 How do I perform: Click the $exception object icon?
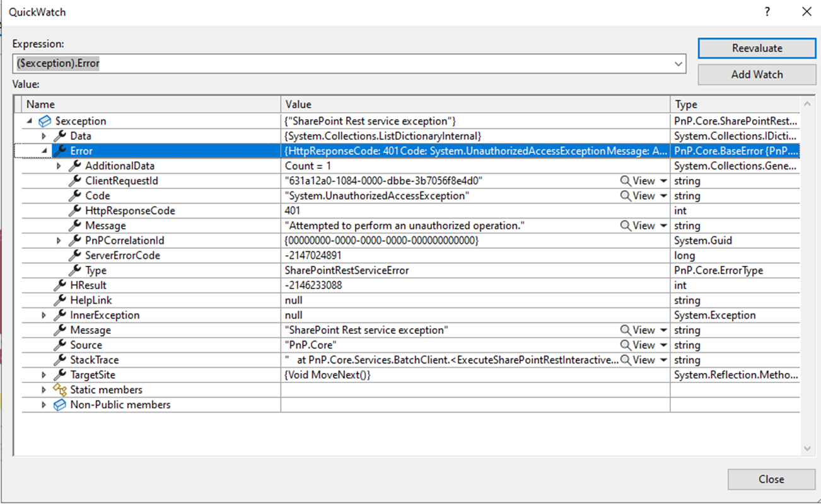pos(44,121)
